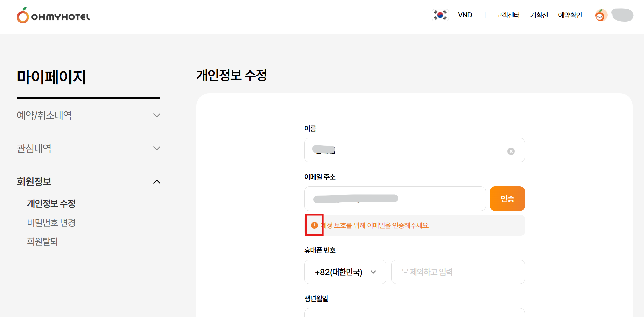This screenshot has height=317, width=644.
Task: Open the +82(대한민국) country code dropdown
Action: pos(345,272)
